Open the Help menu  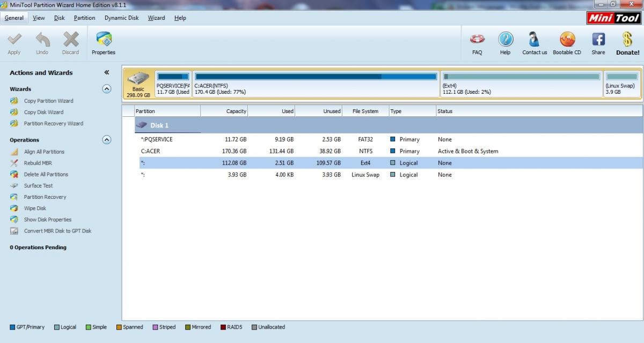point(180,18)
